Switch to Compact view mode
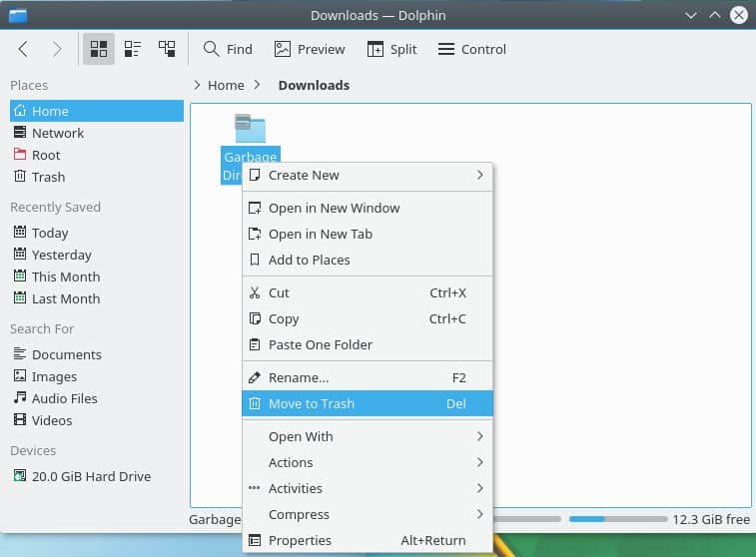Screen dimensions: 756x557 click(x=133, y=49)
